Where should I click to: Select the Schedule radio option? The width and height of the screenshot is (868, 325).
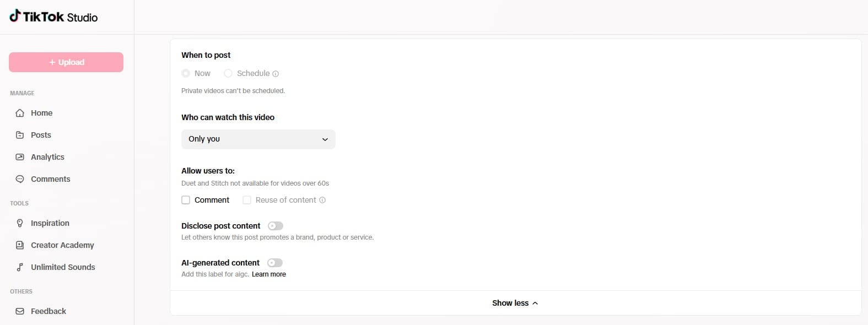(228, 73)
